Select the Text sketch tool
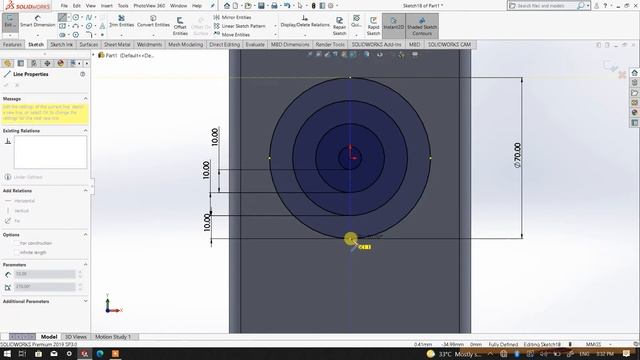 [x=102, y=26]
